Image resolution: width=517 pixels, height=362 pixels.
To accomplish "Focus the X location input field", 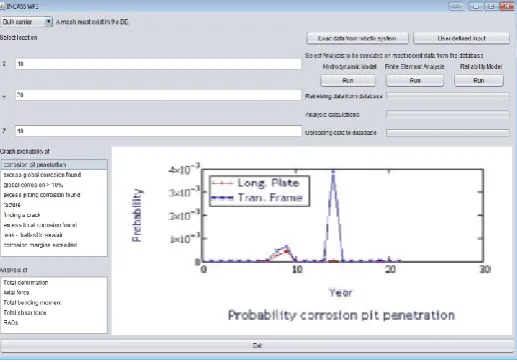I will pyautogui.click(x=158, y=64).
